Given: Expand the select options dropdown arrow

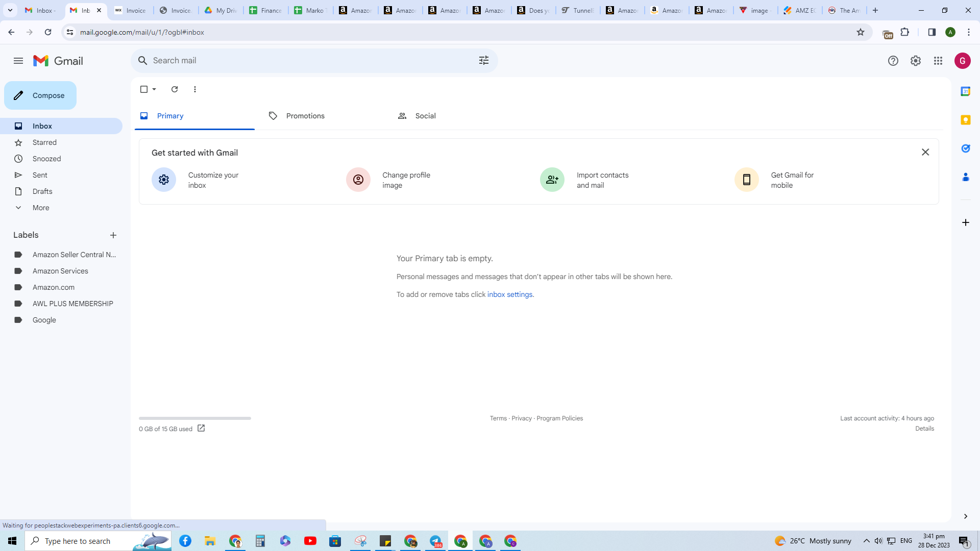Looking at the screenshot, I should point(154,89).
